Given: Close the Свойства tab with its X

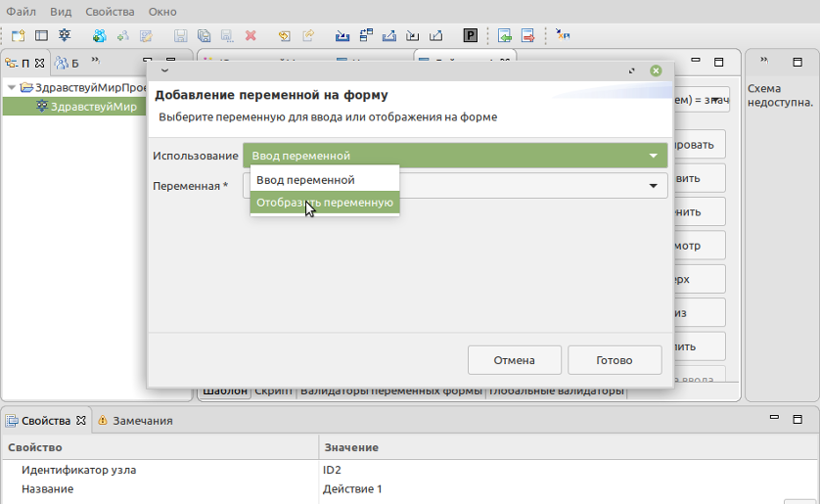Looking at the screenshot, I should (x=80, y=420).
